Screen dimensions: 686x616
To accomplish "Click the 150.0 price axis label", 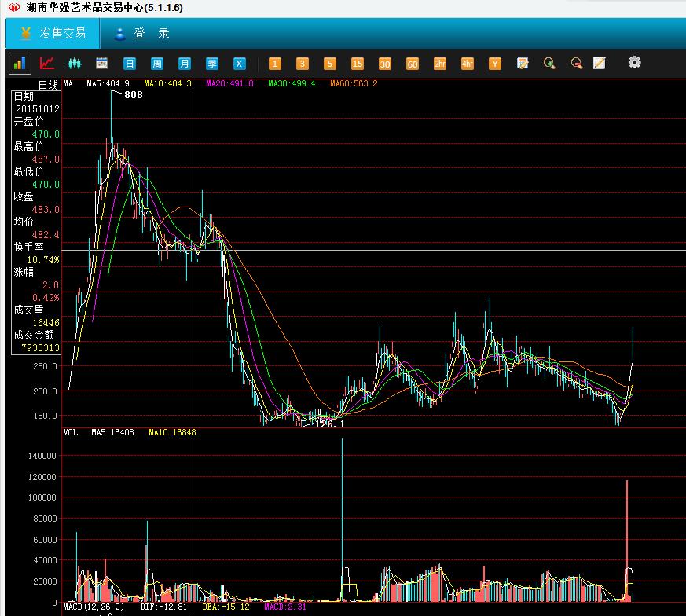I will (x=45, y=416).
